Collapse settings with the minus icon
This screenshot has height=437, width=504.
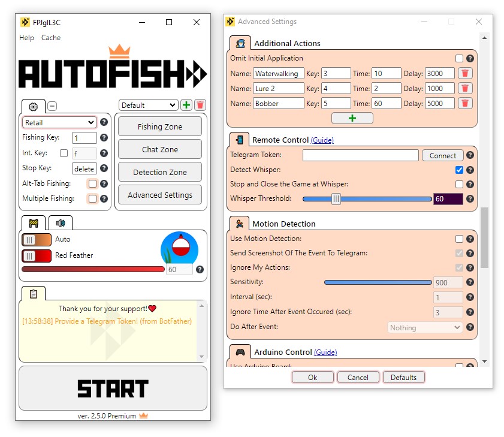click(x=52, y=106)
